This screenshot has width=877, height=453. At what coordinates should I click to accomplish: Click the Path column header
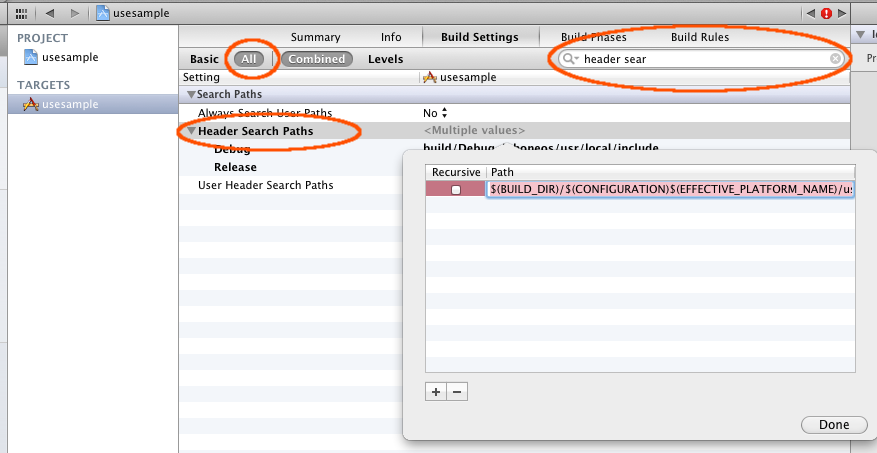(671, 172)
